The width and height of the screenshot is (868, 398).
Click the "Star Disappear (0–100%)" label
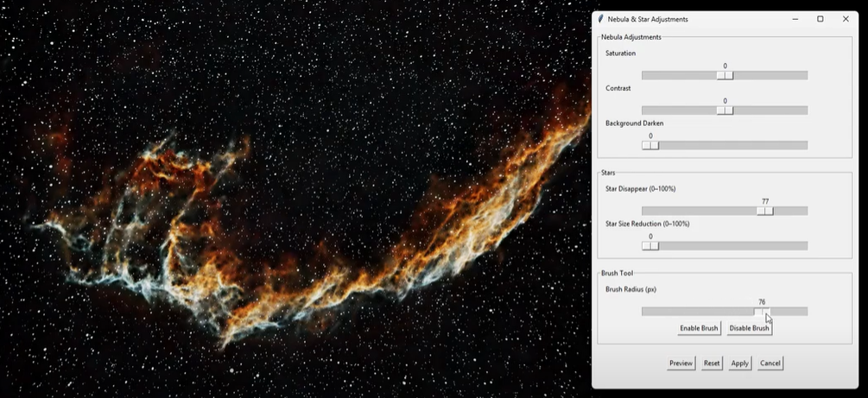(x=641, y=189)
